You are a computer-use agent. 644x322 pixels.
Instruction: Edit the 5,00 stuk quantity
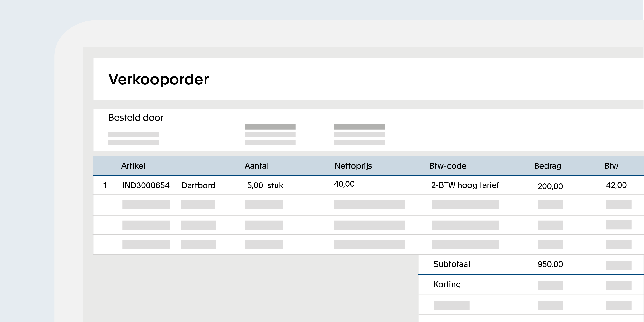(x=265, y=185)
